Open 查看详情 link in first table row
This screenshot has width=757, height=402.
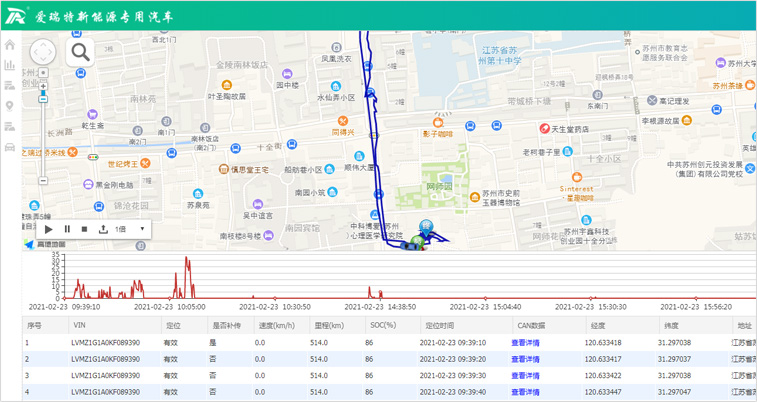pos(525,343)
